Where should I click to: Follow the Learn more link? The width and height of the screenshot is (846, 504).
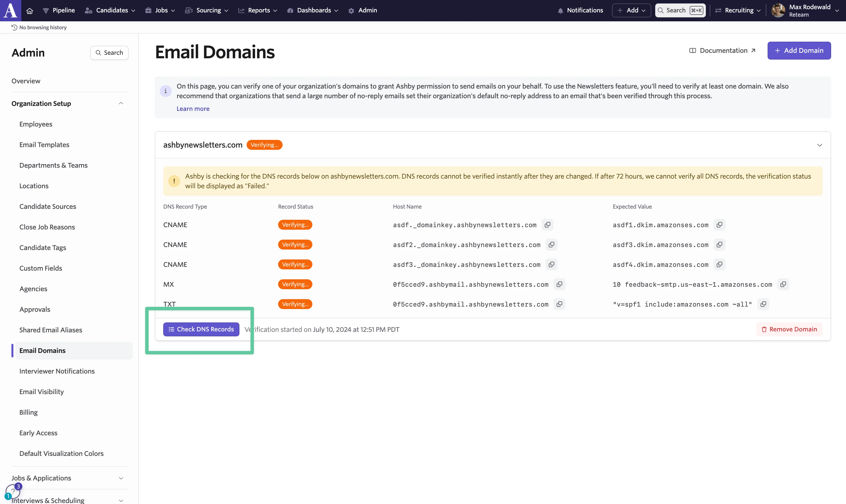click(193, 109)
